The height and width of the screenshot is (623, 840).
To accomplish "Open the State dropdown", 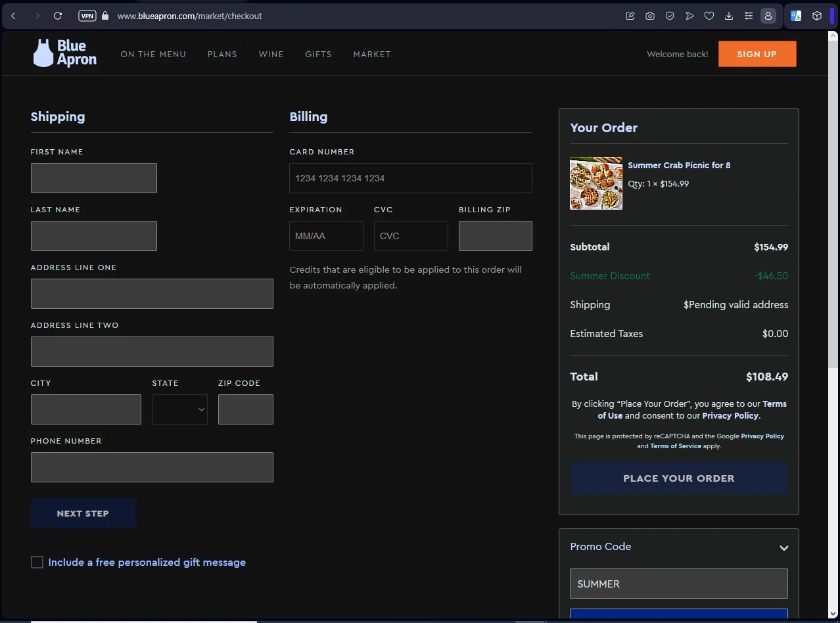I will tap(179, 409).
